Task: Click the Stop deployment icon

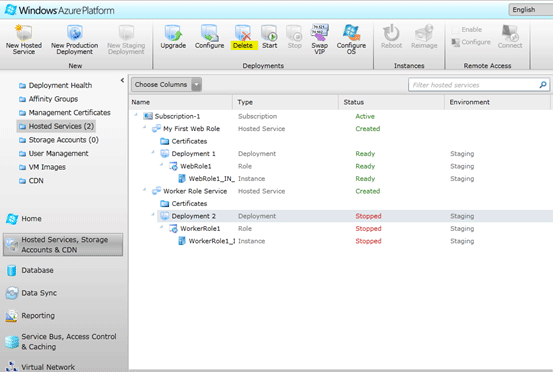Action: (x=294, y=33)
